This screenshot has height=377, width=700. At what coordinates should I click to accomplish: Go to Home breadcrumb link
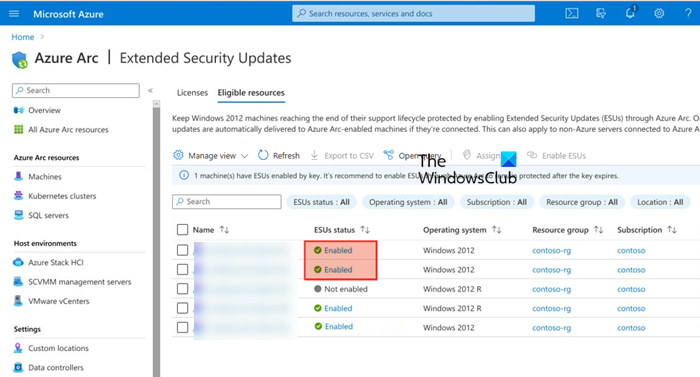tap(23, 37)
